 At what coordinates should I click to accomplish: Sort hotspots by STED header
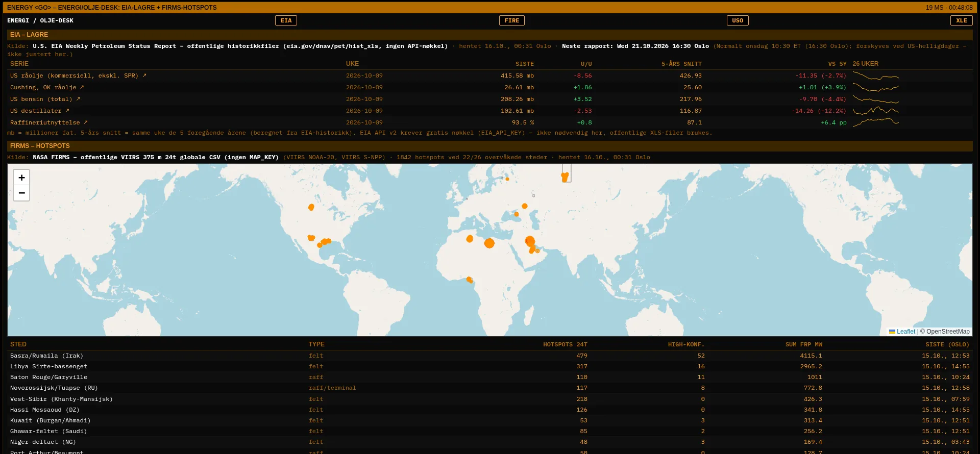click(18, 344)
